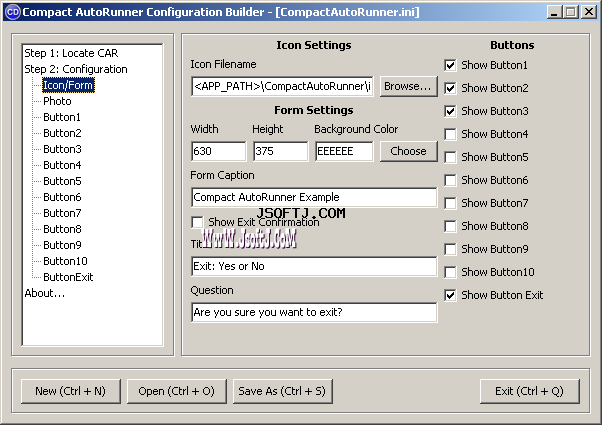The height and width of the screenshot is (425, 602).
Task: Select Button8 in the tree
Action: click(62, 229)
